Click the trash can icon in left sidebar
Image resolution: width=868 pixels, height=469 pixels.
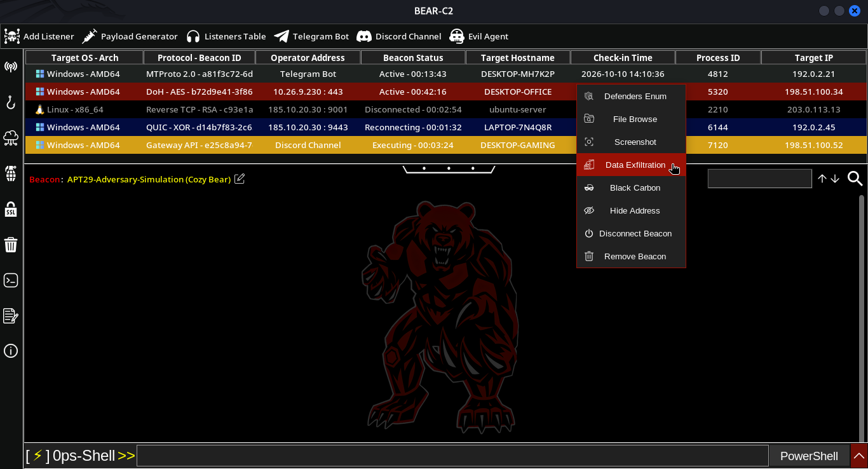coord(11,245)
